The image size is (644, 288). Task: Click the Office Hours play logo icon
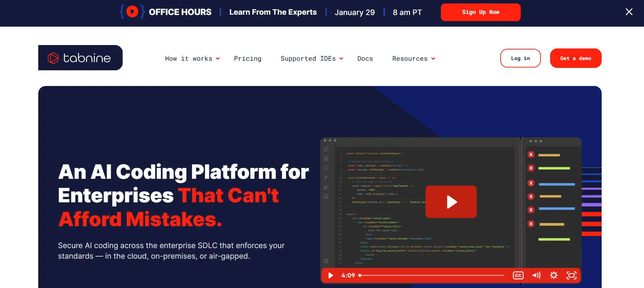pyautogui.click(x=132, y=12)
